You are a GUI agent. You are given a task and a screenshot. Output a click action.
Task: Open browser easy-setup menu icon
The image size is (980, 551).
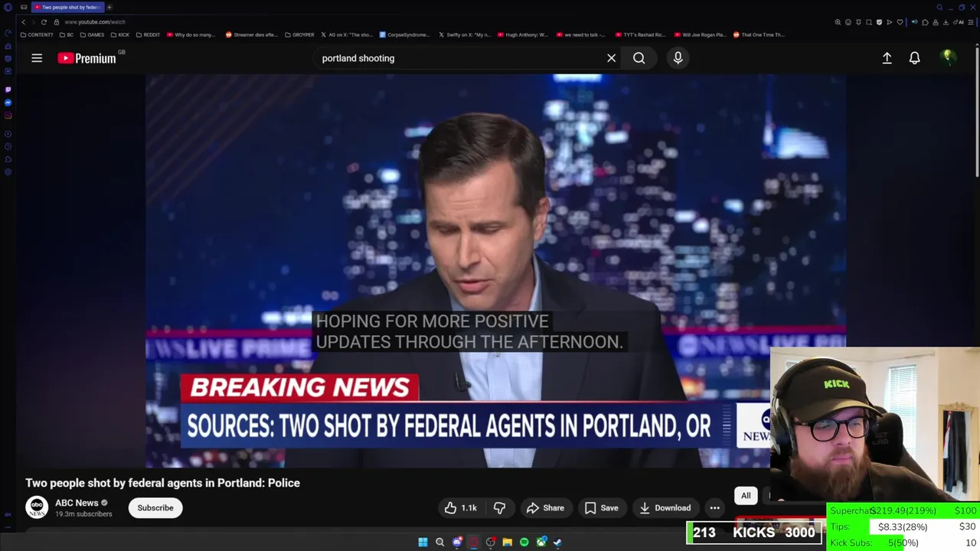pyautogui.click(x=971, y=22)
